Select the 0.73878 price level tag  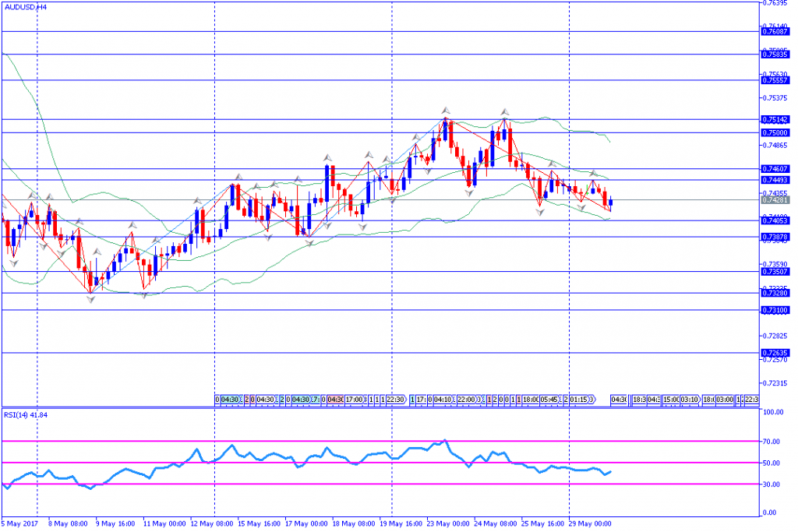pyautogui.click(x=775, y=237)
